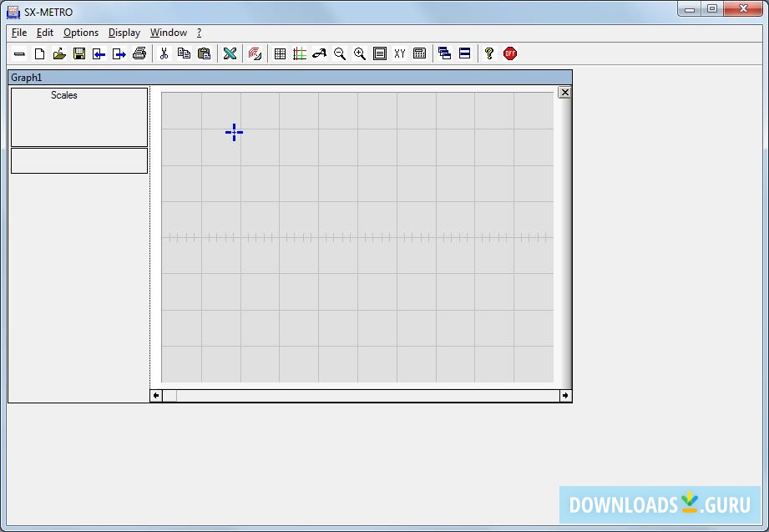Viewport: 769px width, 532px height.
Task: Zoom in with plus magnifier
Action: [x=360, y=53]
